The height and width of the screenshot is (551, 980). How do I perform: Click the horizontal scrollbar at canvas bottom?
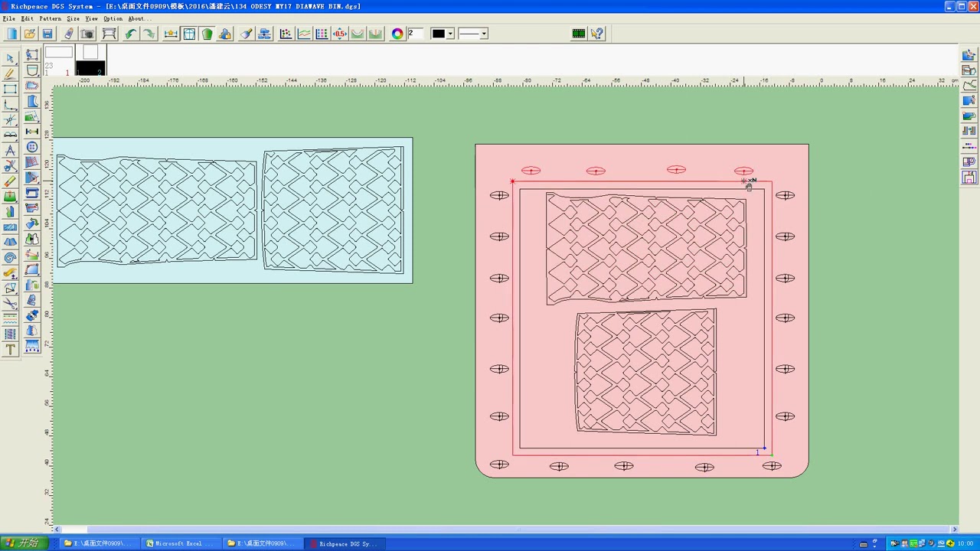click(505, 529)
